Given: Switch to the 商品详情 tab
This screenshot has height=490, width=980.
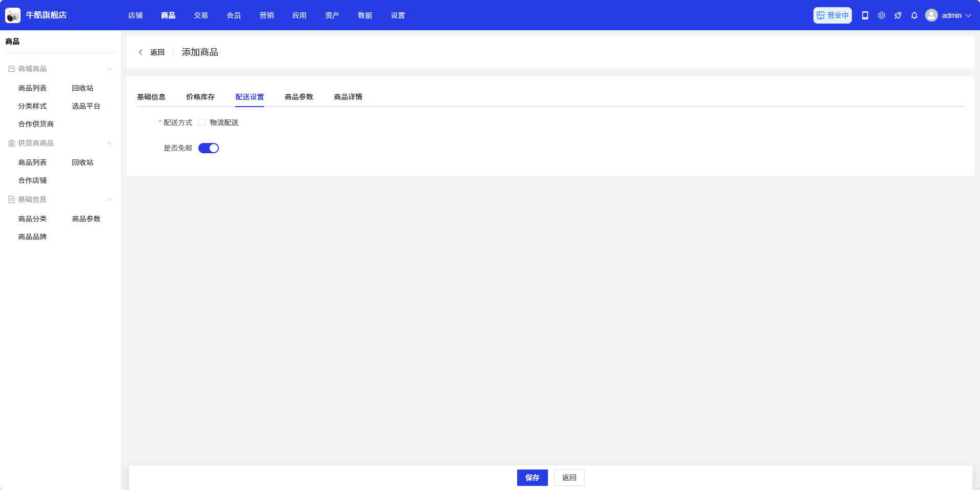Looking at the screenshot, I should point(348,97).
